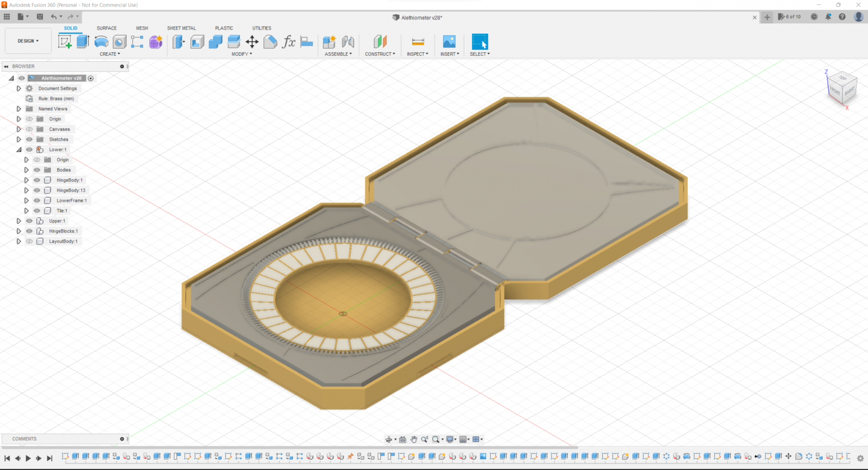
Task: Toggle visibility of LayoutBody:1
Action: 29,241
